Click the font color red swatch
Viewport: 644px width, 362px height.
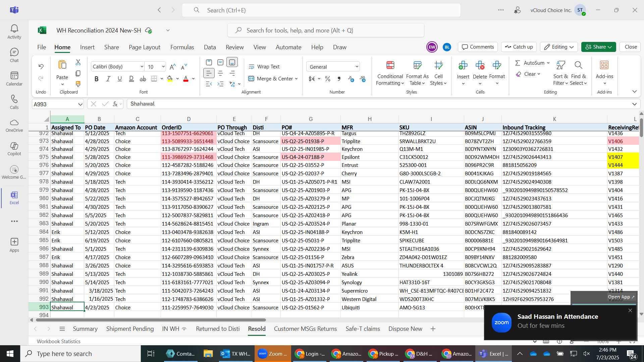click(186, 79)
